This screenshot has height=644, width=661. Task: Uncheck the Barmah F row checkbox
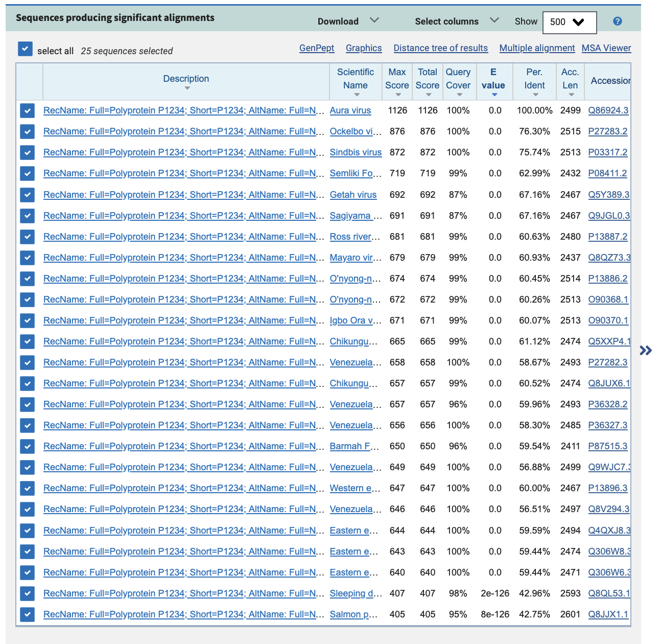(27, 446)
